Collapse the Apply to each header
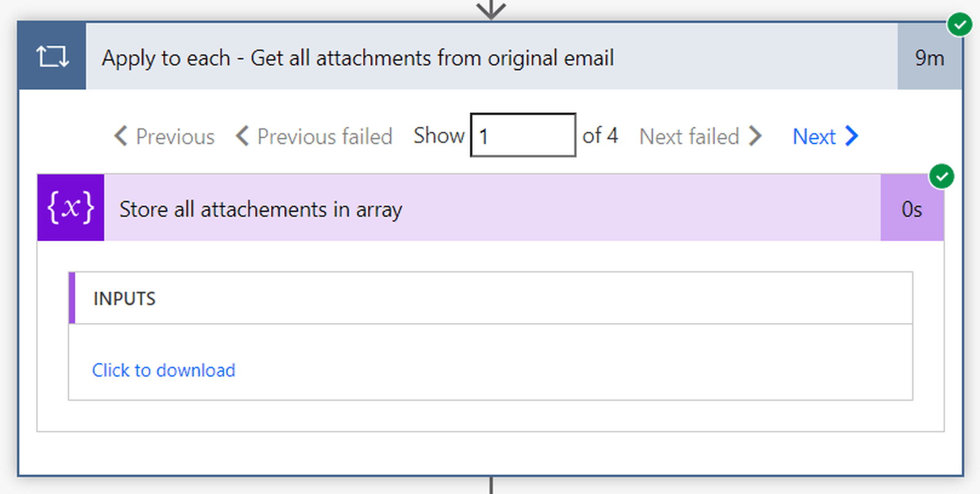This screenshot has width=980, height=494. pos(489,57)
